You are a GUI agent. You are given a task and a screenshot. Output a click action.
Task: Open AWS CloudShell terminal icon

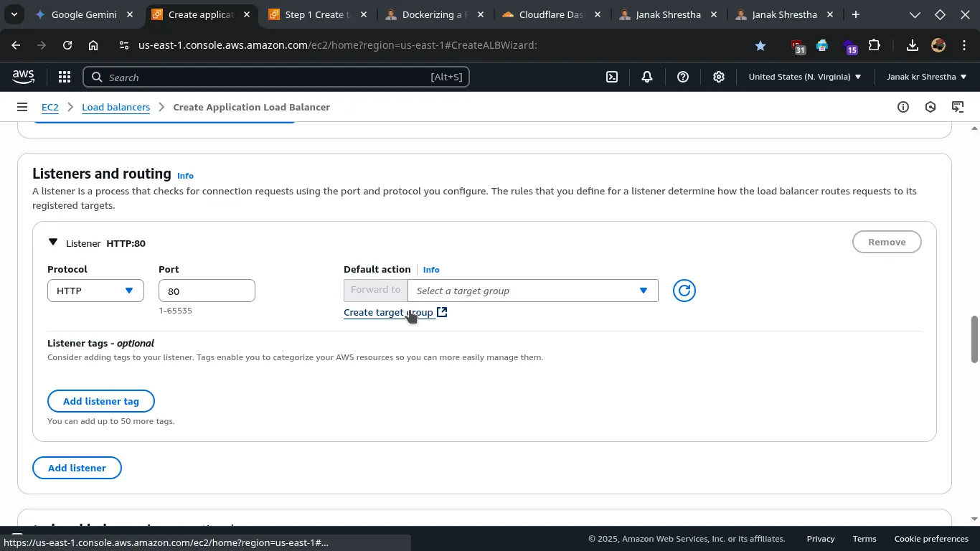click(612, 77)
